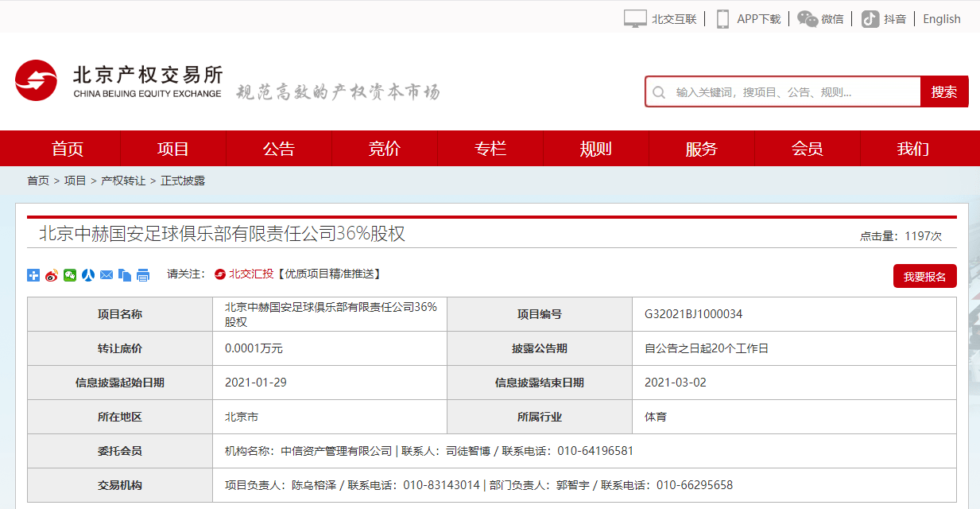Open the 会员 navigation menu
980x509 pixels.
pyautogui.click(x=808, y=149)
